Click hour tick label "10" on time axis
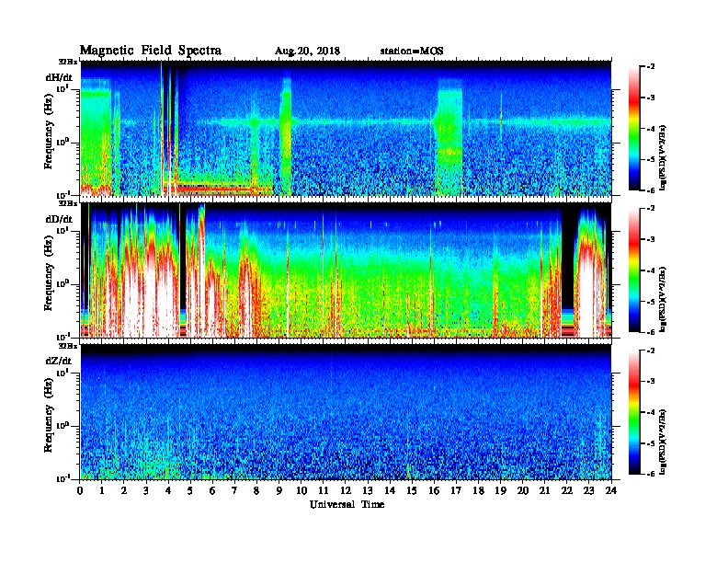The image size is (728, 563). click(x=301, y=491)
